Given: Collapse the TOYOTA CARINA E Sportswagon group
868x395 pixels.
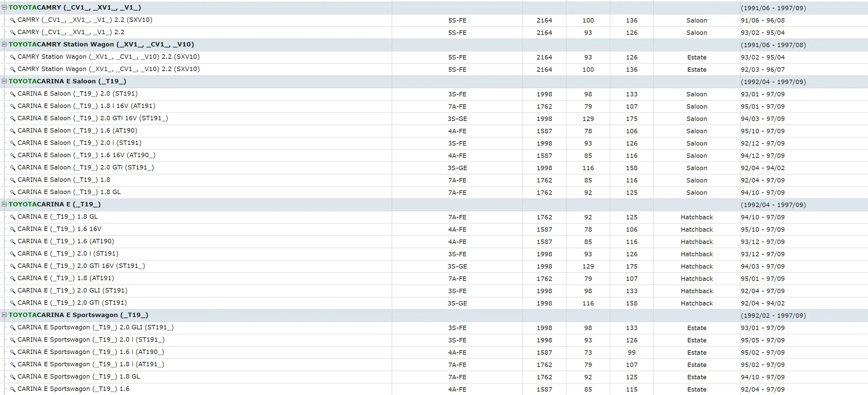Looking at the screenshot, I should 4,315.
